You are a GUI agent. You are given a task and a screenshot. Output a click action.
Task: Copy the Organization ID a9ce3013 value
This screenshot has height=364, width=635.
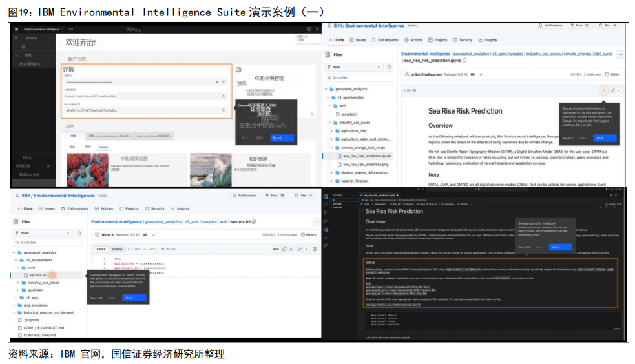[224, 110]
